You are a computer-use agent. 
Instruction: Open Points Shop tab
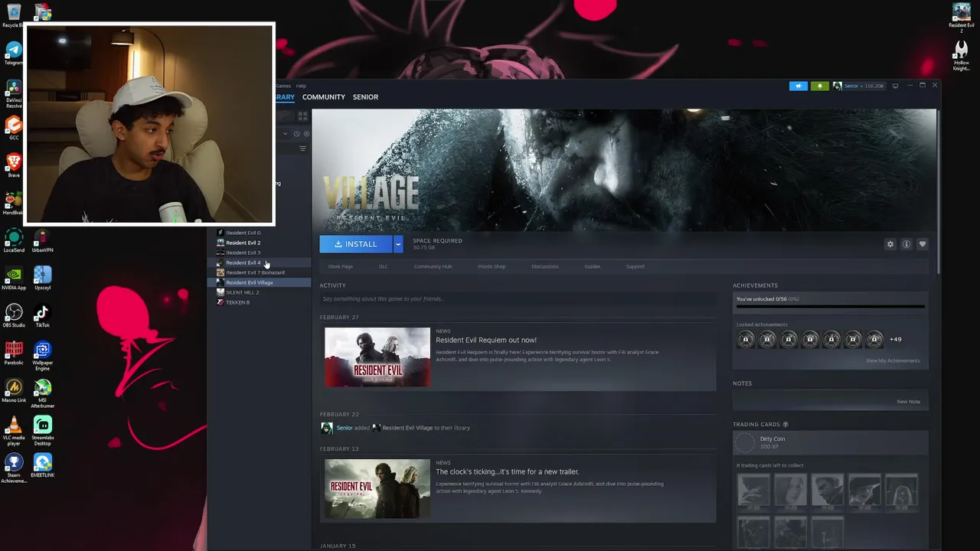pyautogui.click(x=492, y=266)
